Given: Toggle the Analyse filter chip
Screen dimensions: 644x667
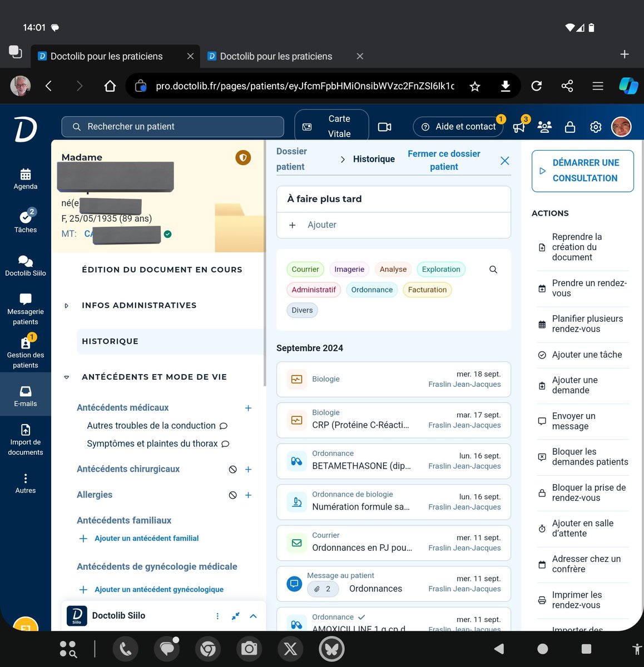Looking at the screenshot, I should [393, 270].
